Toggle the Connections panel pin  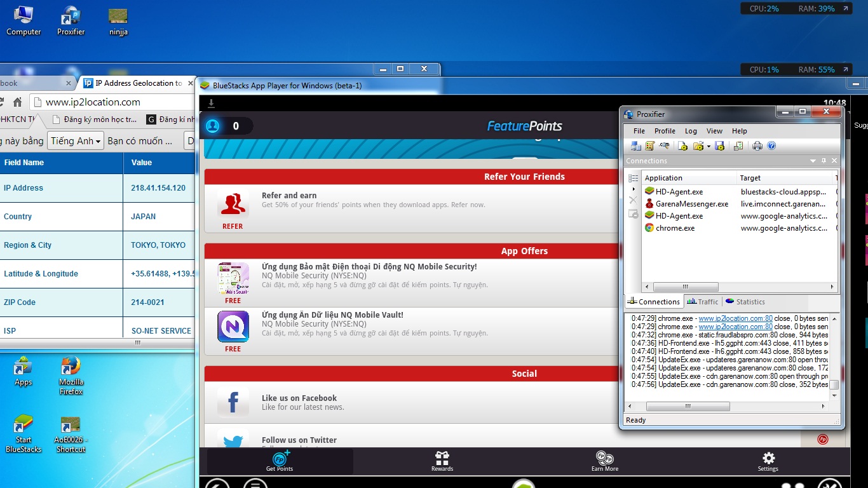824,161
